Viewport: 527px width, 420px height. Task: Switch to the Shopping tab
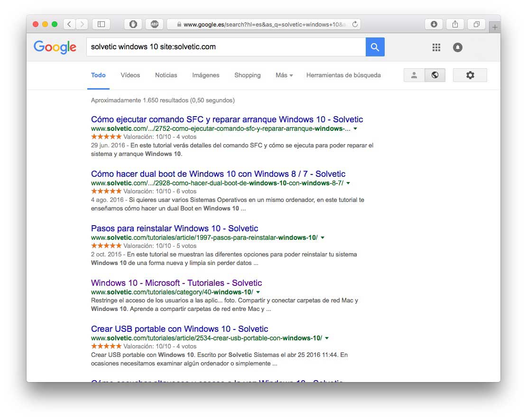click(x=247, y=75)
